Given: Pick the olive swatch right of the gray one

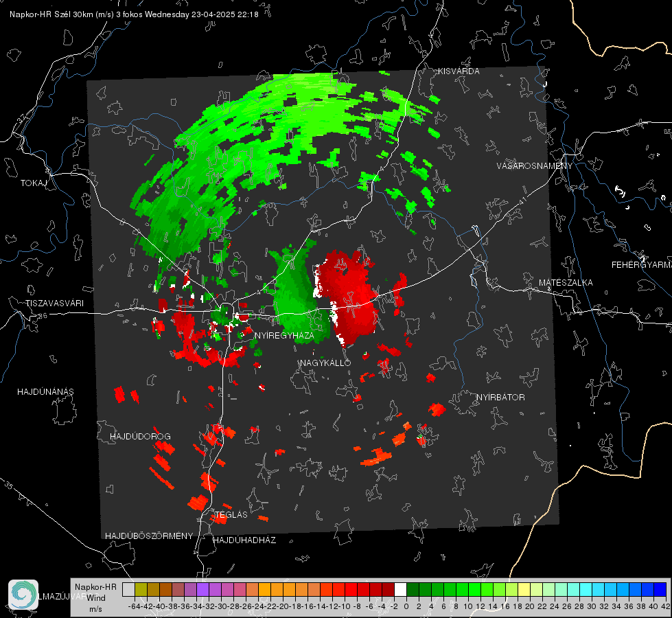Looking at the screenshot, I should click(141, 590).
